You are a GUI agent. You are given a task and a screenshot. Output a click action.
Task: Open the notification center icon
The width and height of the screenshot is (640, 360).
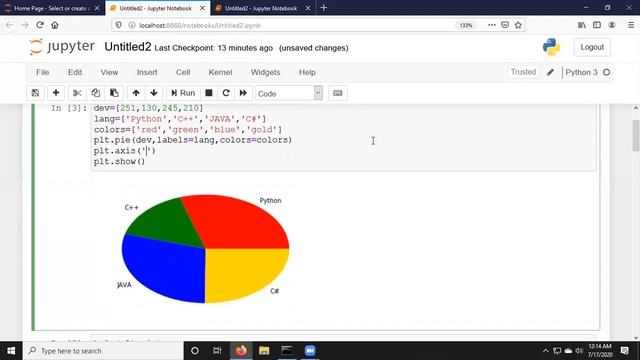pos(624,351)
